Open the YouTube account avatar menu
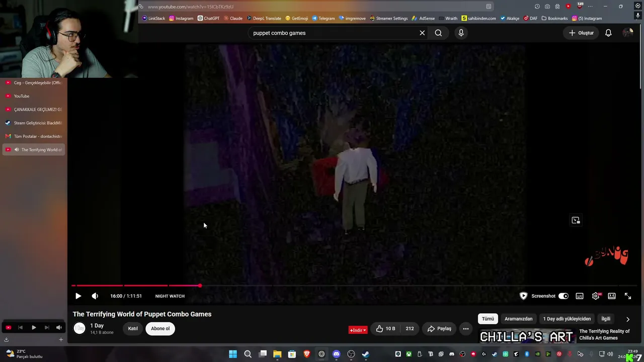 pyautogui.click(x=628, y=33)
